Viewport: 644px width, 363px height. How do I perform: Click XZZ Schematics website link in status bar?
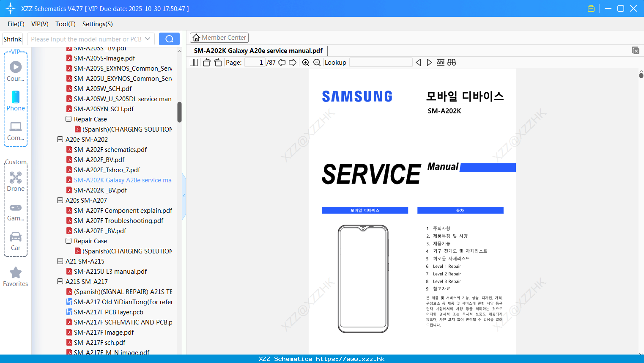(322, 359)
